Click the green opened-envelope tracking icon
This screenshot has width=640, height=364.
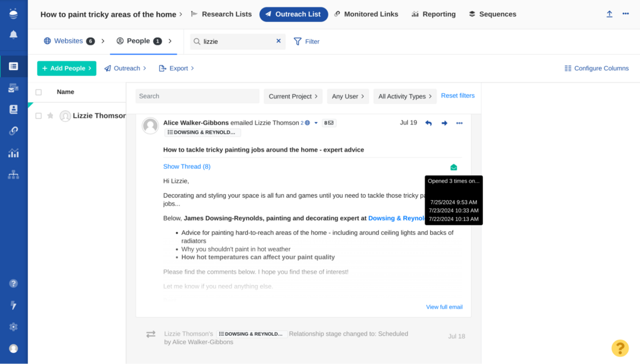453,167
